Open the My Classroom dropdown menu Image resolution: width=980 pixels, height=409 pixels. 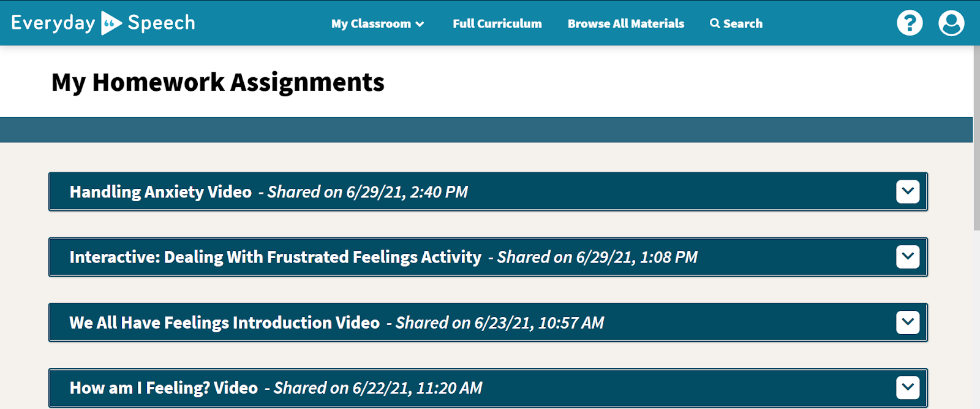tap(377, 24)
